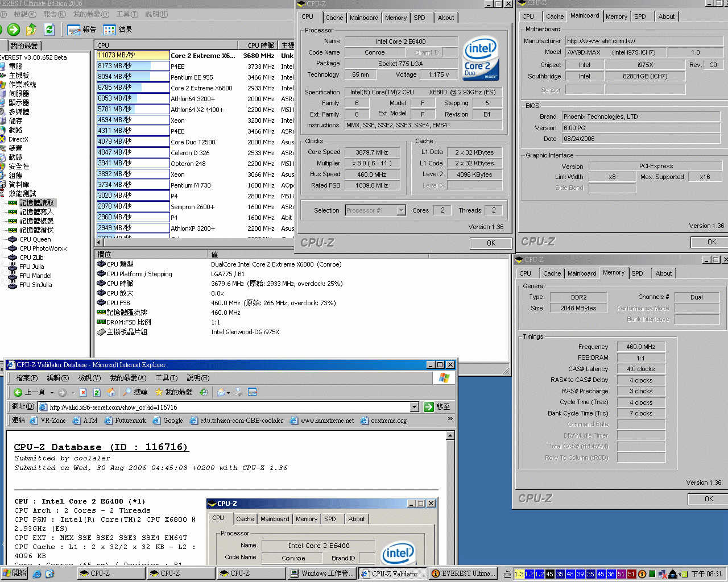Click EVEREST forward arrow toolbar icon
The height and width of the screenshot is (582, 728).
click(14, 30)
